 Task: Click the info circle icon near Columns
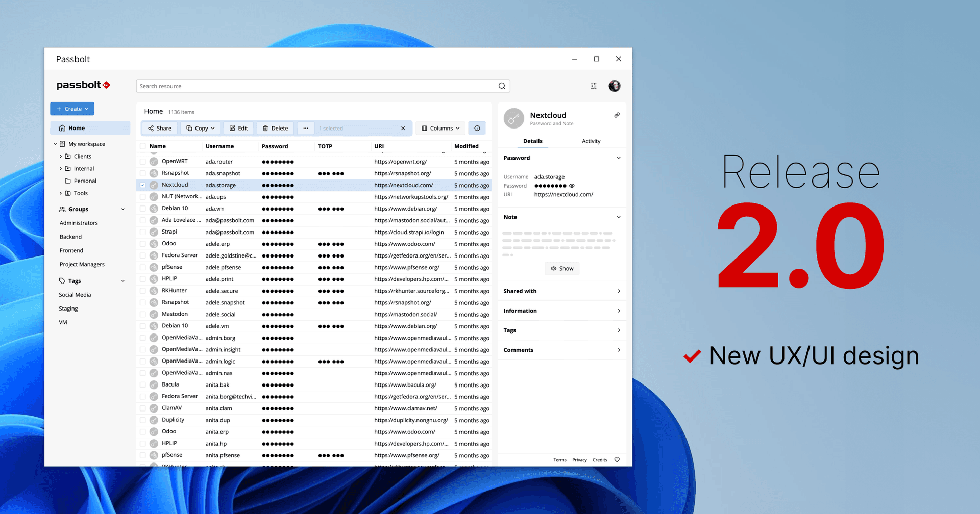[477, 128]
